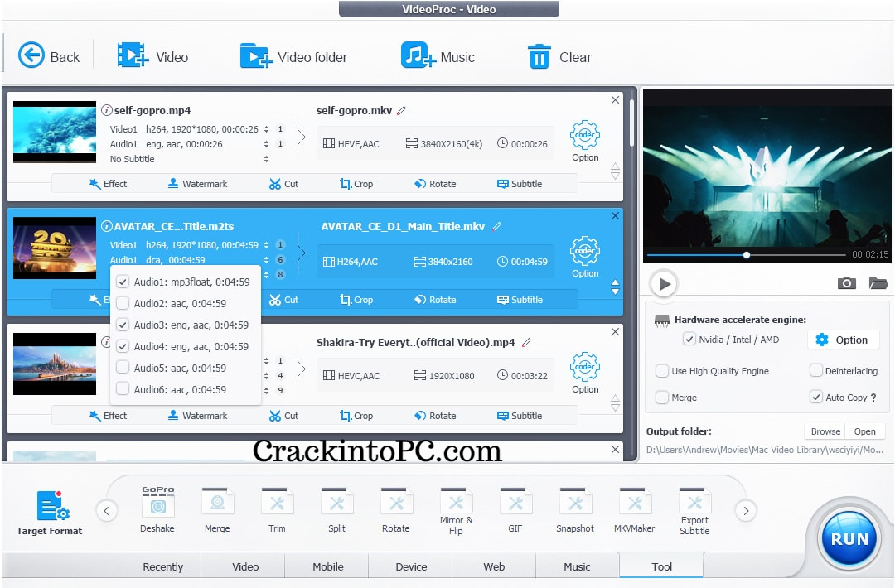Play the preview video
Viewport: 895px width, 588px height.
click(664, 283)
